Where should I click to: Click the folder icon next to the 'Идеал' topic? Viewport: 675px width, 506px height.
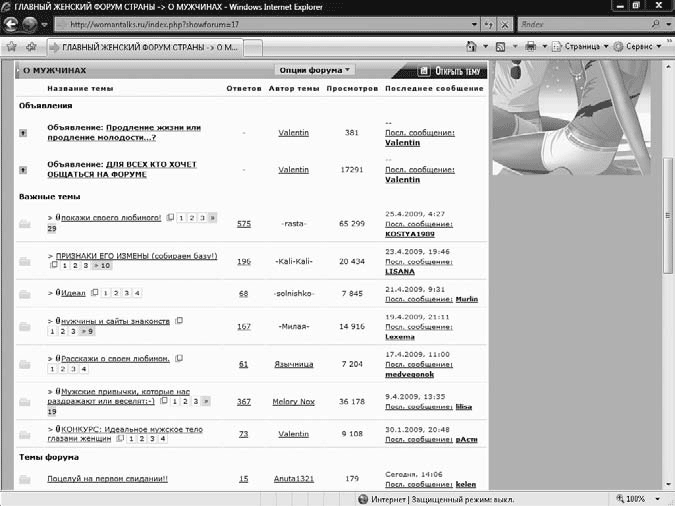coord(24,293)
